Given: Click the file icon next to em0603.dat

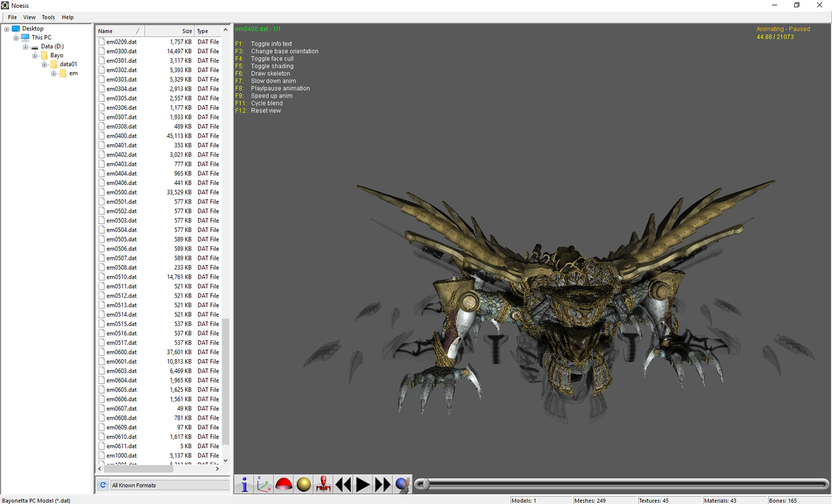Looking at the screenshot, I should tap(101, 371).
